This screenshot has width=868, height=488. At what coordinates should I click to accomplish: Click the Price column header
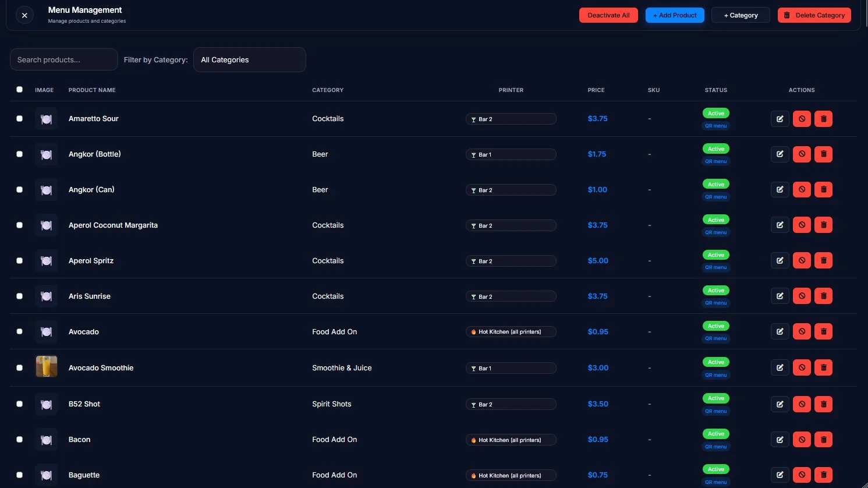click(596, 90)
